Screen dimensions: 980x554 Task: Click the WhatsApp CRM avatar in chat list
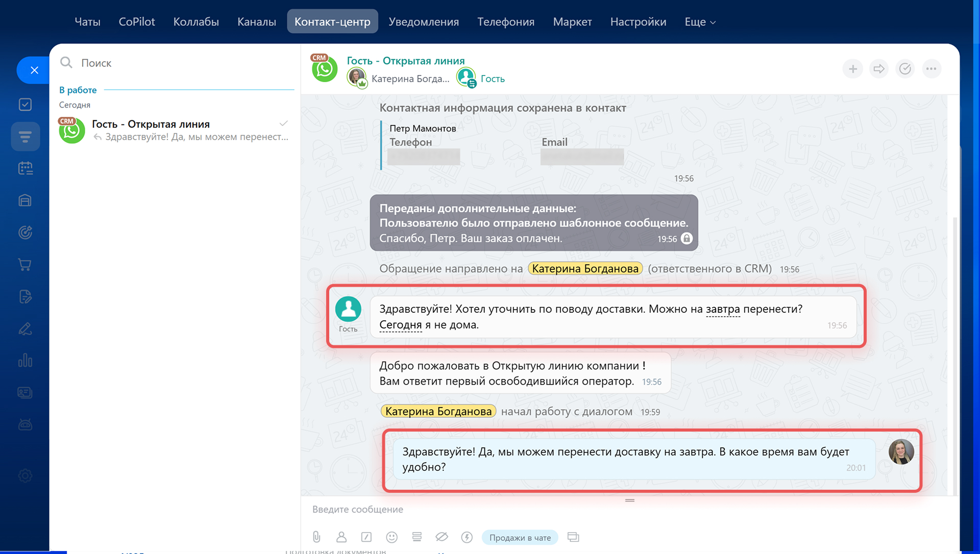click(71, 131)
